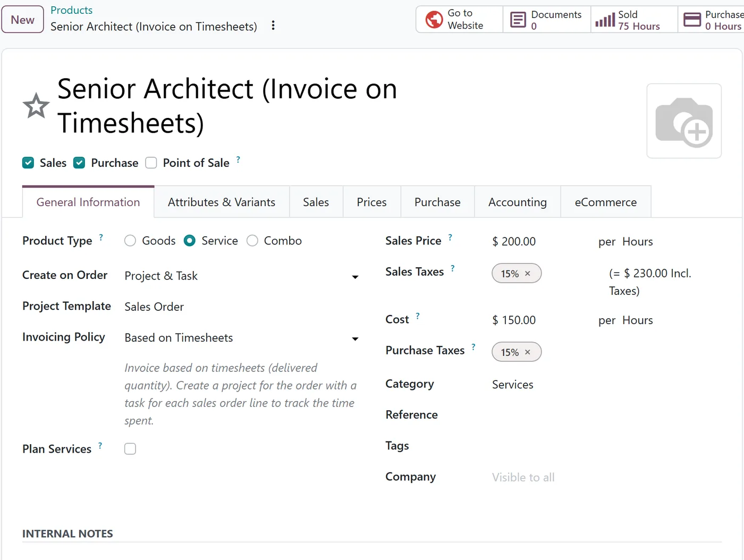Go back to Products breadcrumb

71,10
